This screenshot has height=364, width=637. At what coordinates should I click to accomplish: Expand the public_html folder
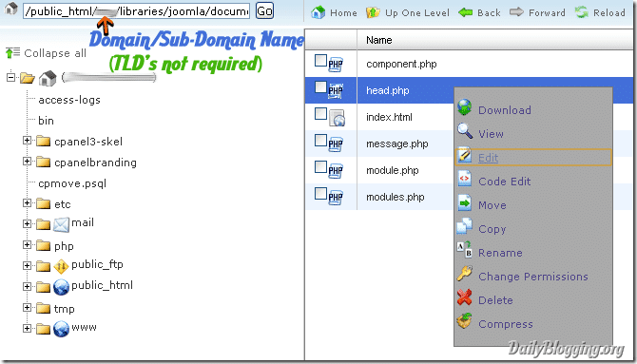[x=27, y=286]
